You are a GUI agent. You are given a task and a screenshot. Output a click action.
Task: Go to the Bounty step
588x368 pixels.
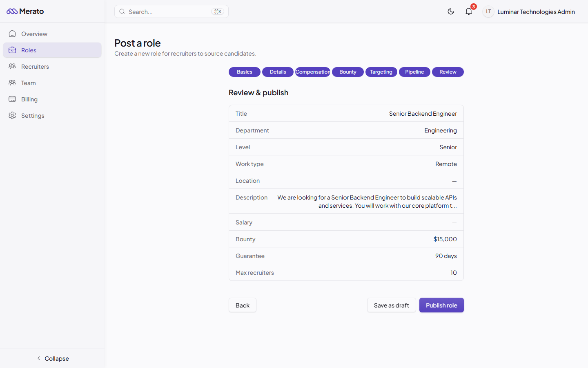347,72
